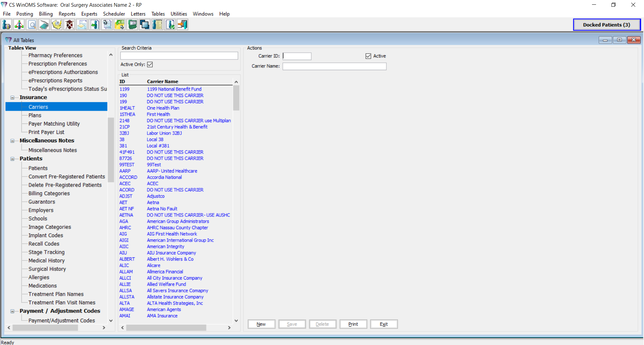Click the envelope letters toolbar icon

tap(82, 24)
